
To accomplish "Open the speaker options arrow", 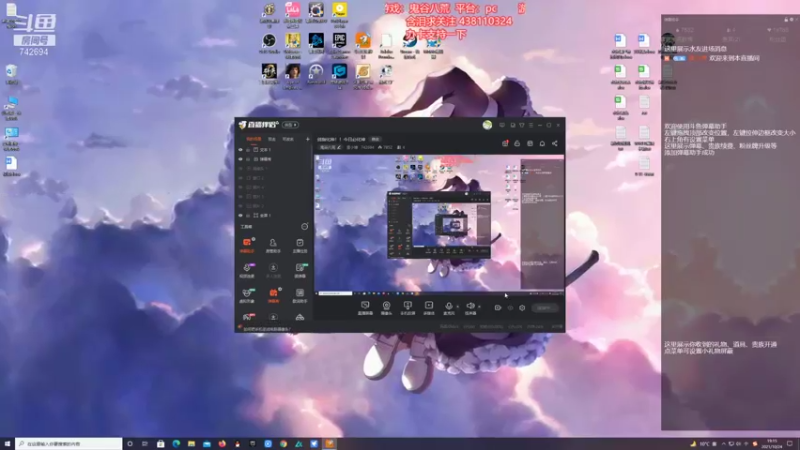I will click(480, 306).
